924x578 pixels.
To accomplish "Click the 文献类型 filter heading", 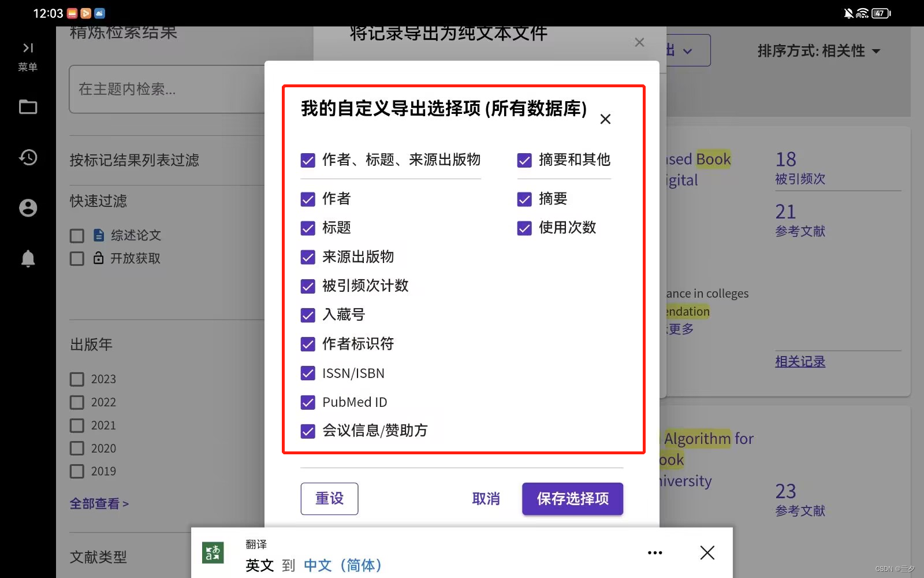I will (x=98, y=557).
